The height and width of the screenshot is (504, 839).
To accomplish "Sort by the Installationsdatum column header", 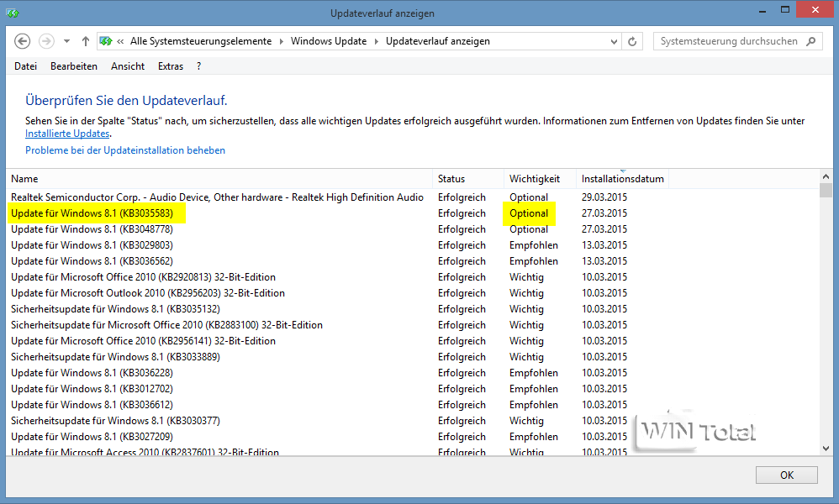I will [x=623, y=179].
